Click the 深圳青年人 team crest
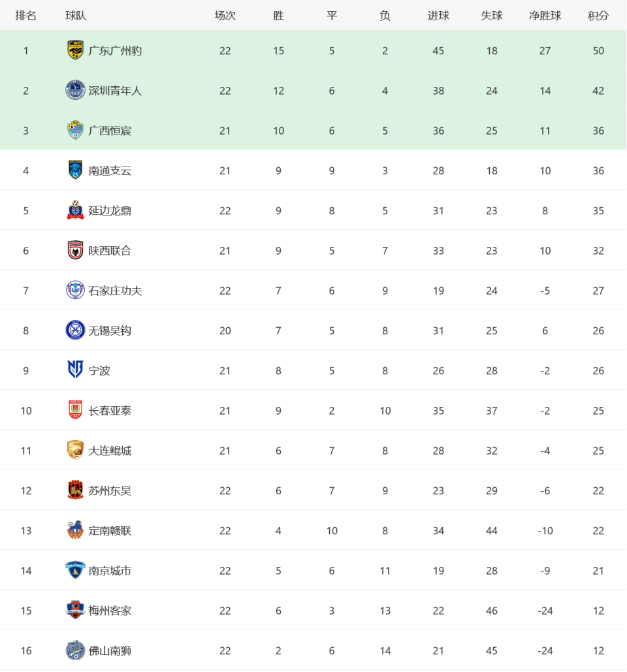627x672 pixels. 75,90
